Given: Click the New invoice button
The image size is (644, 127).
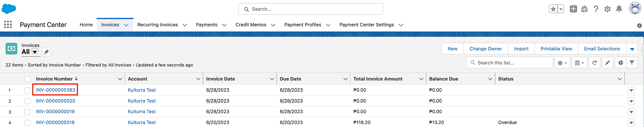Looking at the screenshot, I should (x=452, y=49).
